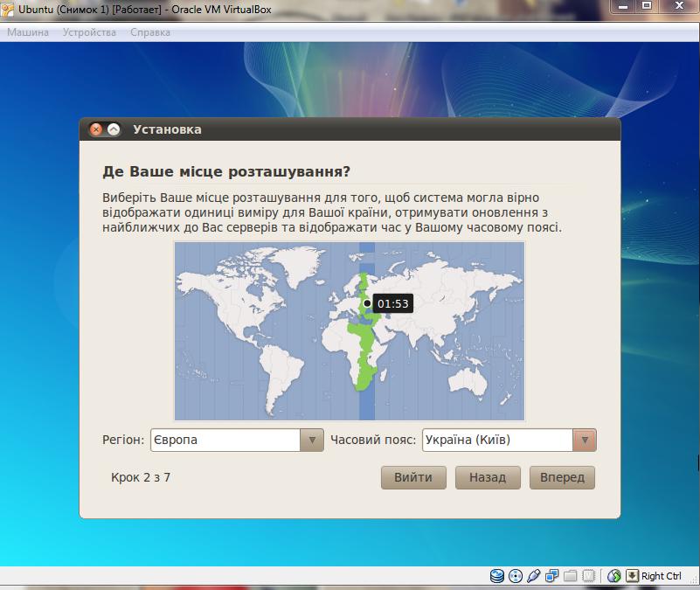Click the installer window roll-up button
The image size is (700, 590).
coord(114,129)
